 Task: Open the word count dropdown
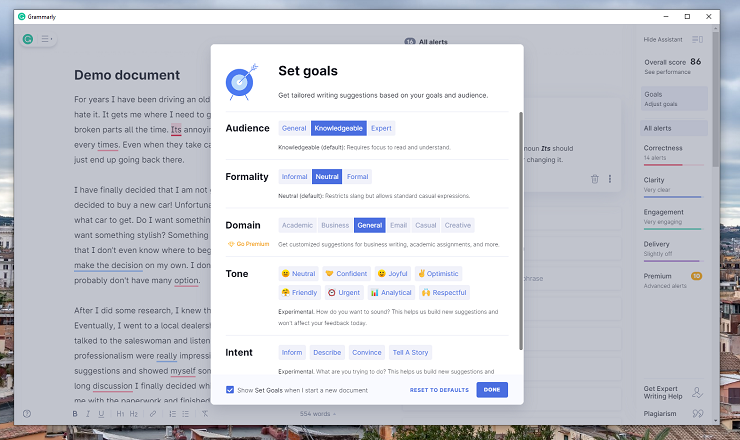point(318,414)
